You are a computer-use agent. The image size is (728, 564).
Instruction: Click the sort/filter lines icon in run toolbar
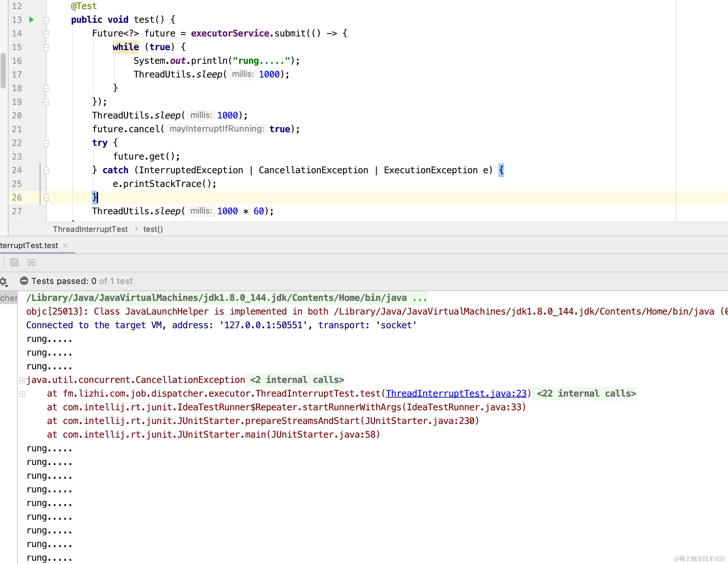[31, 262]
